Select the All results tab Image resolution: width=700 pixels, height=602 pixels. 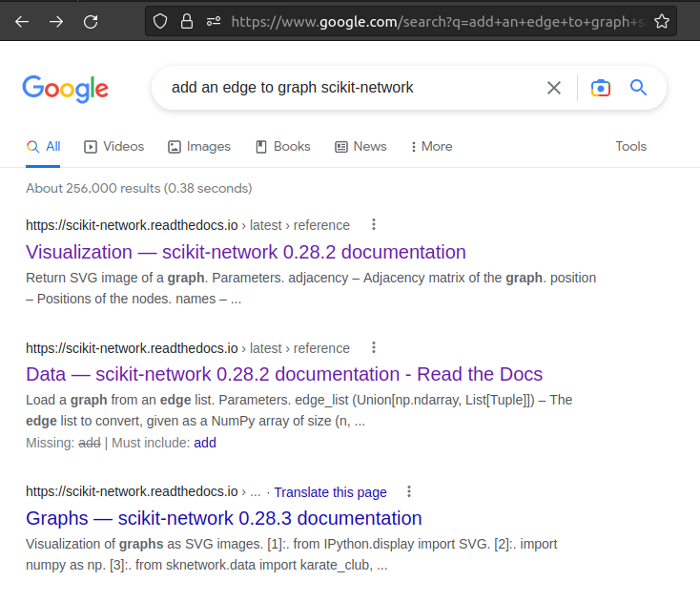(43, 147)
